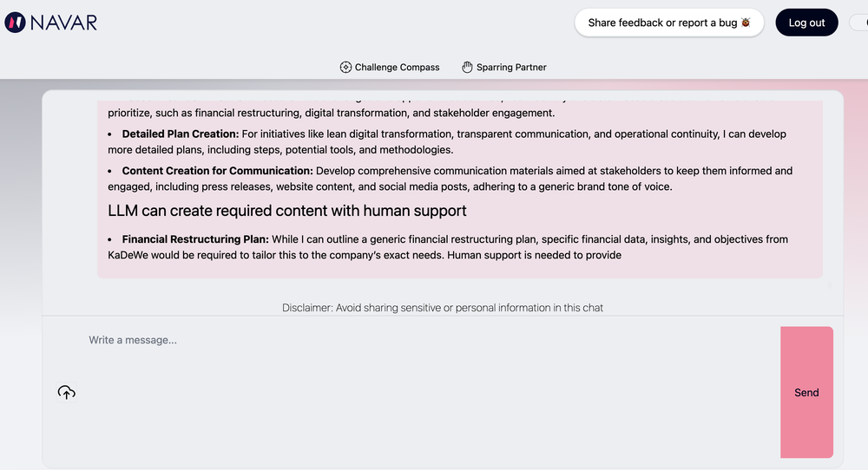Viewport: 868px width, 470px height.
Task: Click the Content Creation for Communication bullet heading
Action: pos(217,171)
